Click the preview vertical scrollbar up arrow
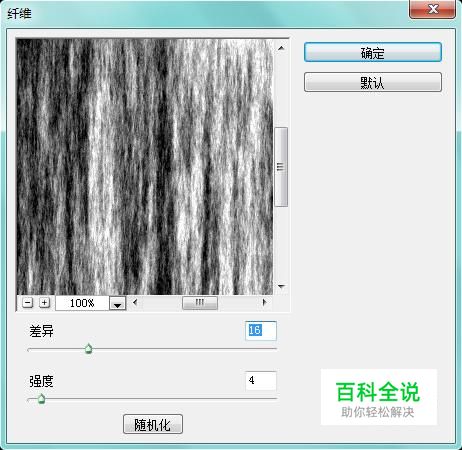462x450 pixels. (x=281, y=48)
